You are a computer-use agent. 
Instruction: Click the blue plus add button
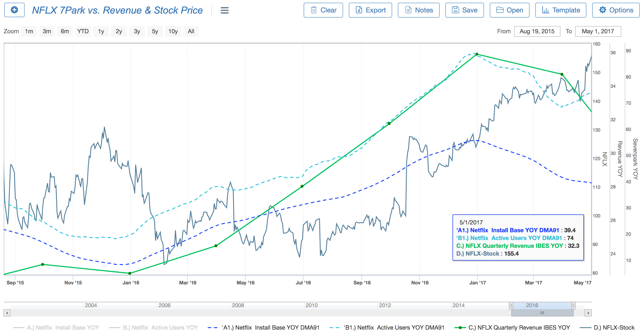[14, 10]
